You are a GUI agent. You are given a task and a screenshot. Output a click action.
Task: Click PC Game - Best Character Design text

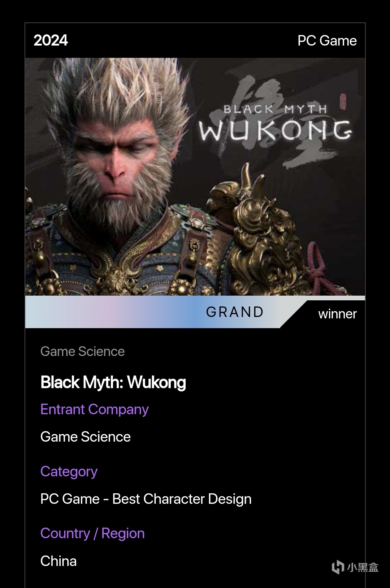pos(146,499)
